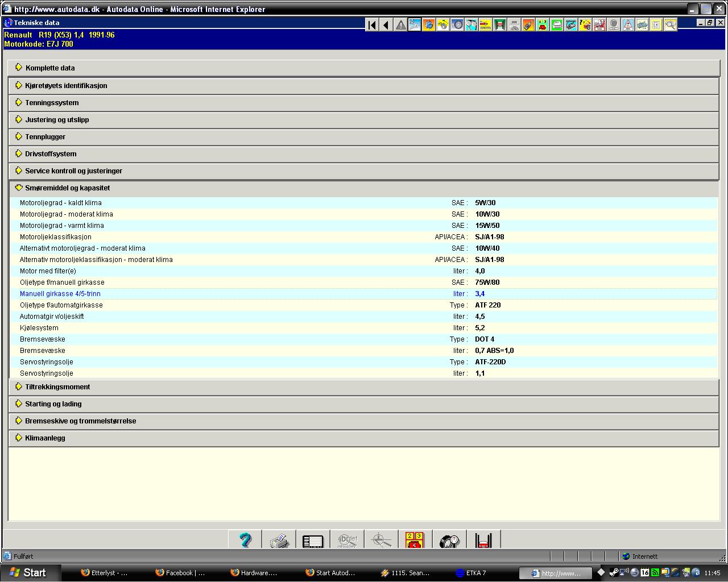
Task: Expand the Tennplugger section
Action: coord(364,136)
